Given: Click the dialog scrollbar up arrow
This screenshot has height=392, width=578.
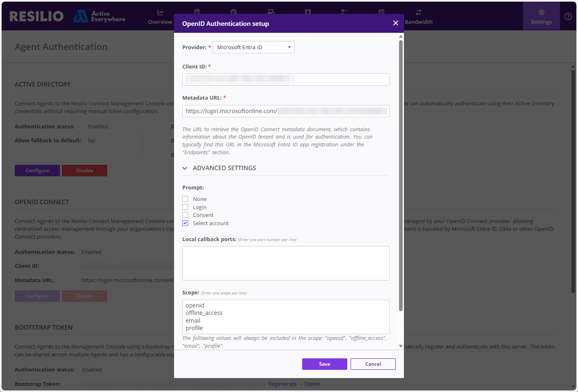Looking at the screenshot, I should (x=401, y=36).
